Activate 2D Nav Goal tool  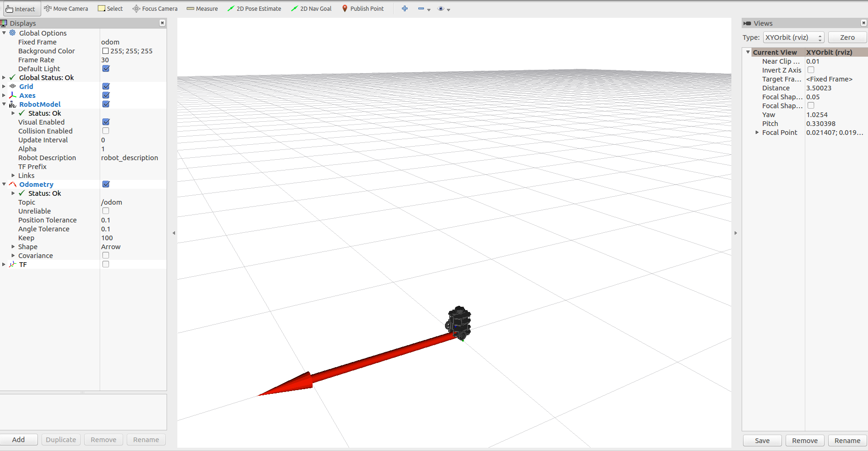tap(311, 8)
